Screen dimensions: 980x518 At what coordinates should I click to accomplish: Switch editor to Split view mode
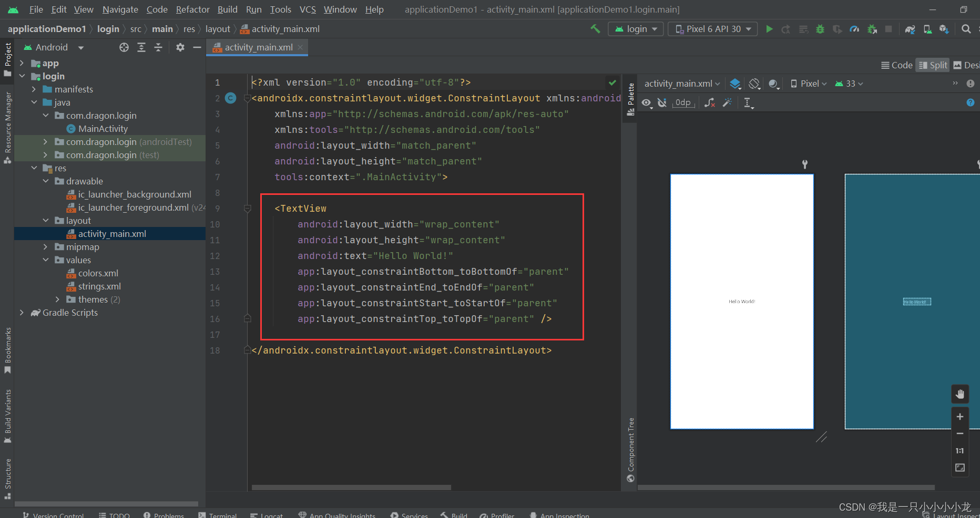tap(933, 65)
